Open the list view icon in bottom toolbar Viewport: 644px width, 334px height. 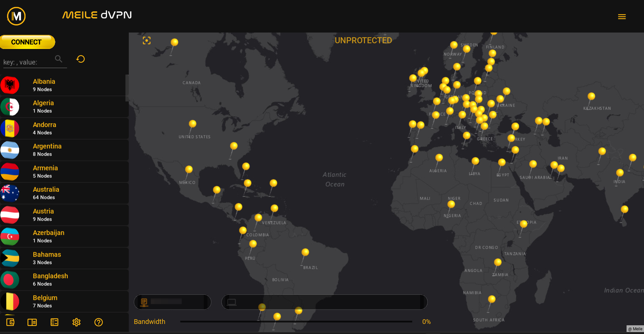(54, 322)
